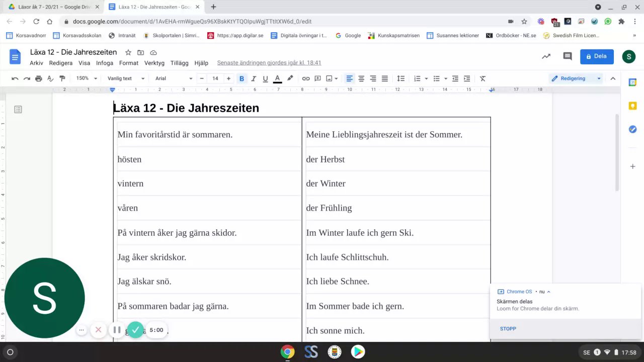Toggle Italic formatting
The image size is (644, 362).
click(254, 78)
